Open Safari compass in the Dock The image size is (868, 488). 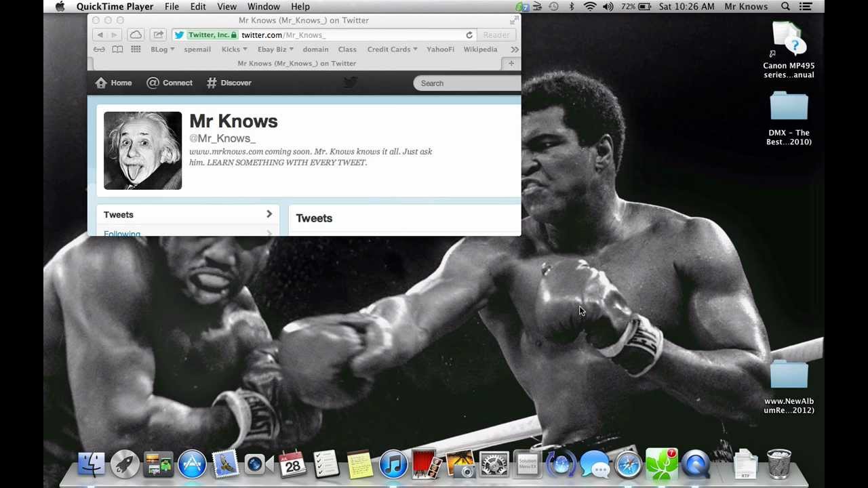coord(628,464)
